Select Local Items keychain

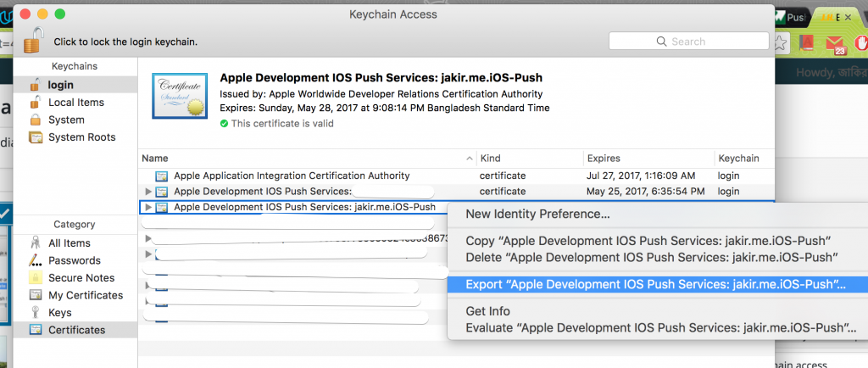click(75, 102)
